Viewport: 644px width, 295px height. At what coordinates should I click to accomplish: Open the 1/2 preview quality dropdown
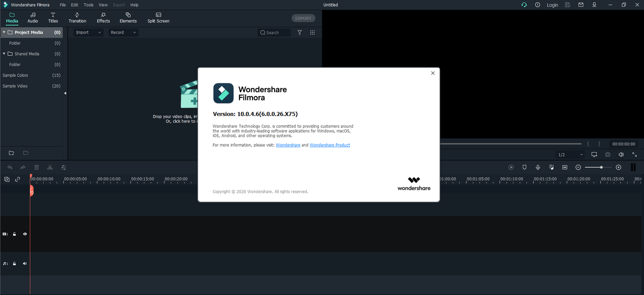click(571, 154)
